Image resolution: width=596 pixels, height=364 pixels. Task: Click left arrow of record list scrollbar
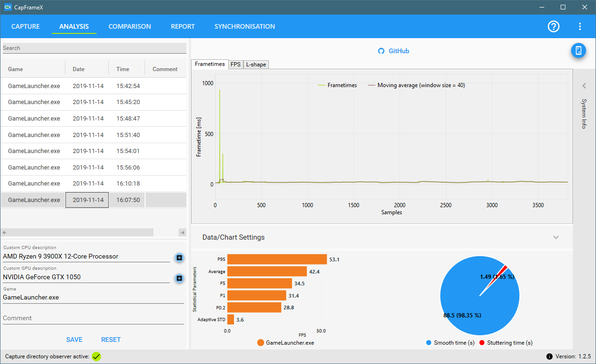[x=5, y=232]
